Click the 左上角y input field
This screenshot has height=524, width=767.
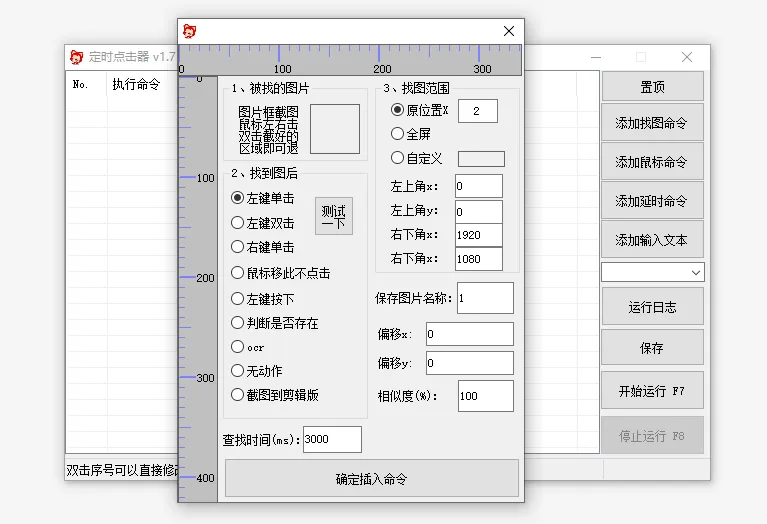coord(479,212)
